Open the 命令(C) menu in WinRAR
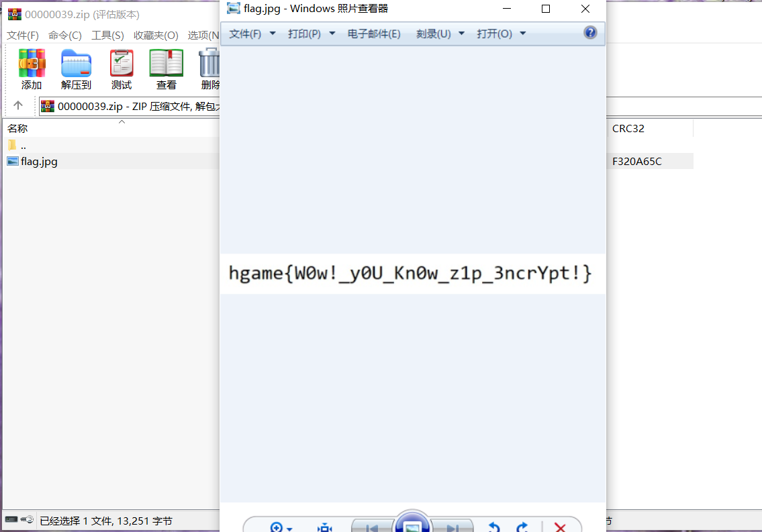Image resolution: width=762 pixels, height=532 pixels. tap(65, 35)
